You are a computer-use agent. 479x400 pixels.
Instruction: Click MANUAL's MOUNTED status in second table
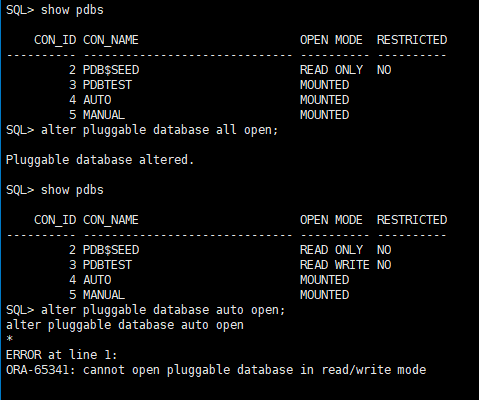click(325, 295)
